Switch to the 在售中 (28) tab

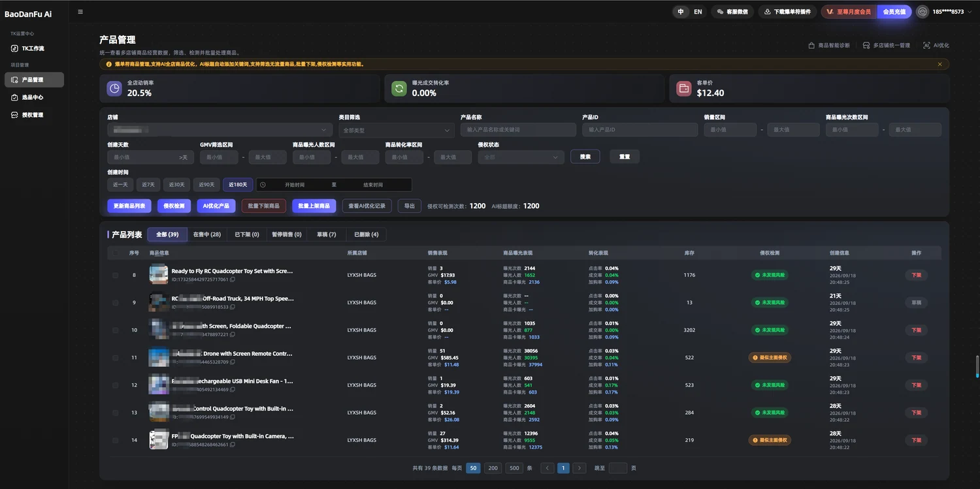tap(207, 234)
